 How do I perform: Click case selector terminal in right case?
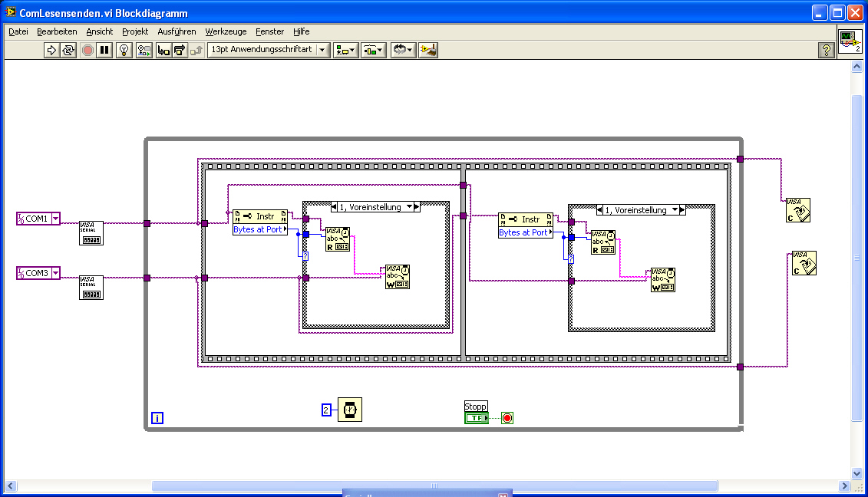point(571,259)
